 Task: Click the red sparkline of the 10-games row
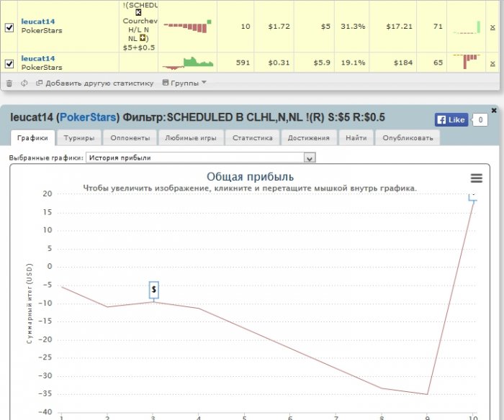tap(187, 27)
